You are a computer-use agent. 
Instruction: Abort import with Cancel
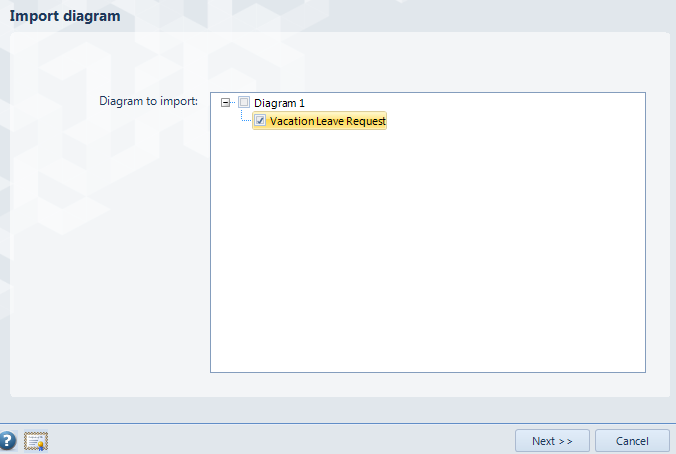632,441
